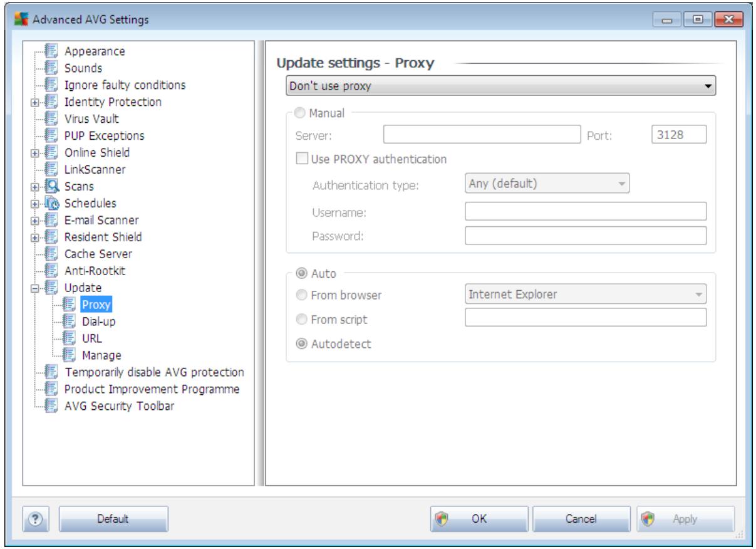The width and height of the screenshot is (756, 549).
Task: Open the Internet Explorer browser dropdown
Action: click(x=586, y=293)
